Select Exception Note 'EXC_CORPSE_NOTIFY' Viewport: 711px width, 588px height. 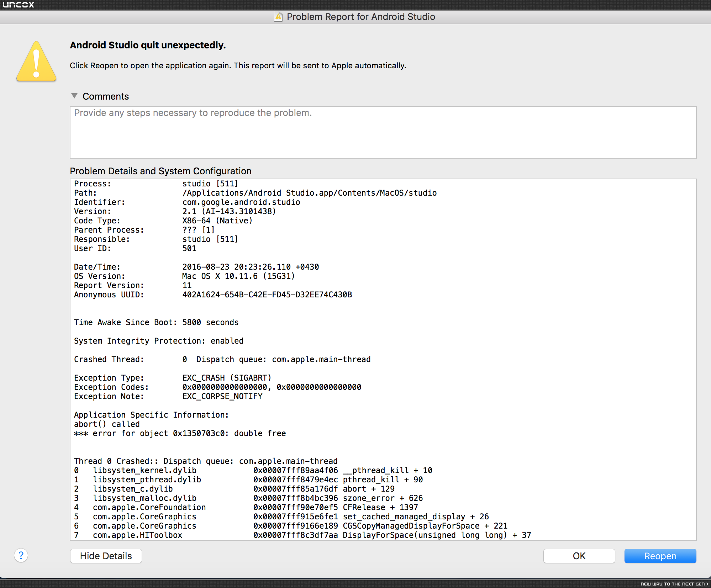pyautogui.click(x=222, y=396)
